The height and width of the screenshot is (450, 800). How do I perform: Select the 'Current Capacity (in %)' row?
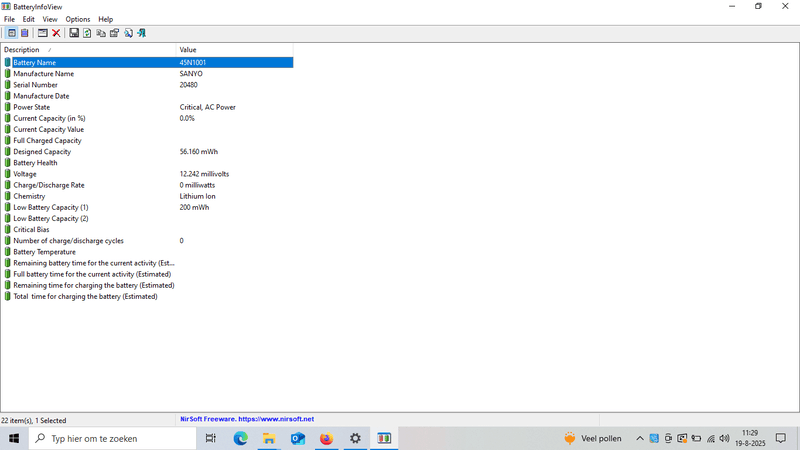(x=147, y=118)
